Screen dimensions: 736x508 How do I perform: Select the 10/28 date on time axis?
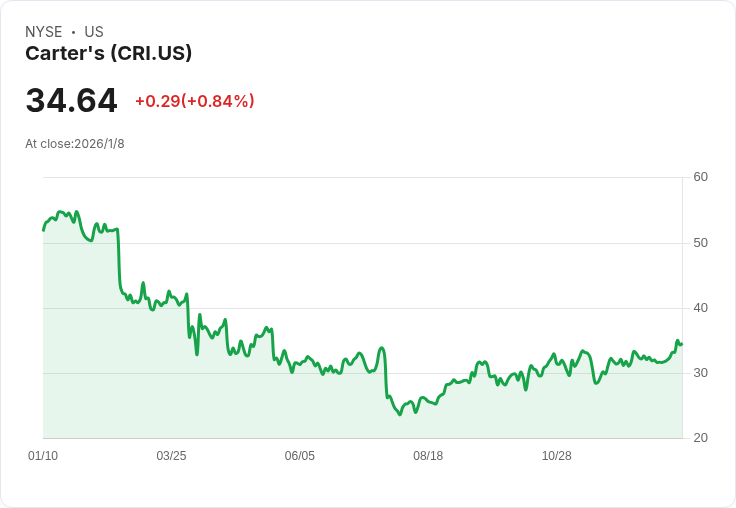pos(556,456)
